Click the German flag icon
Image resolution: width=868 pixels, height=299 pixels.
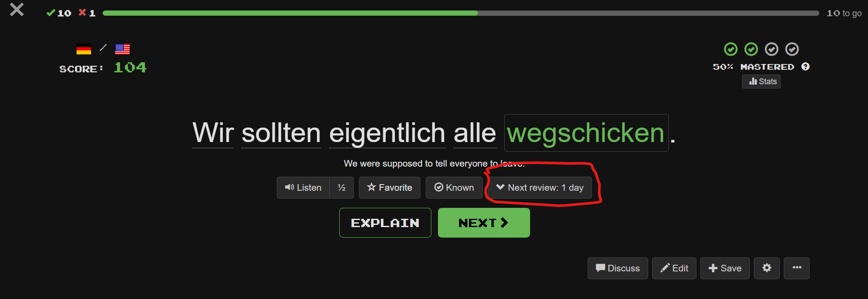pos(84,49)
